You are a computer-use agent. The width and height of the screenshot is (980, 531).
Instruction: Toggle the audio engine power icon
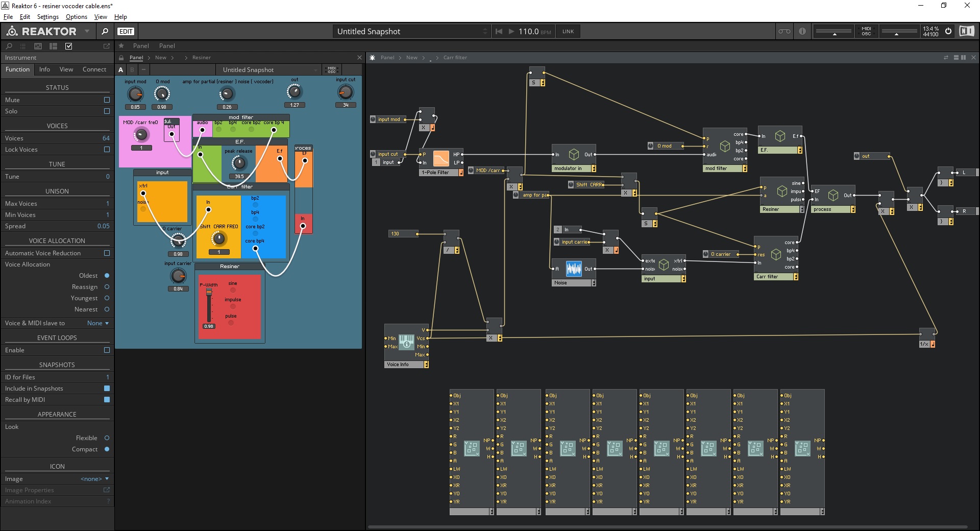tap(948, 31)
